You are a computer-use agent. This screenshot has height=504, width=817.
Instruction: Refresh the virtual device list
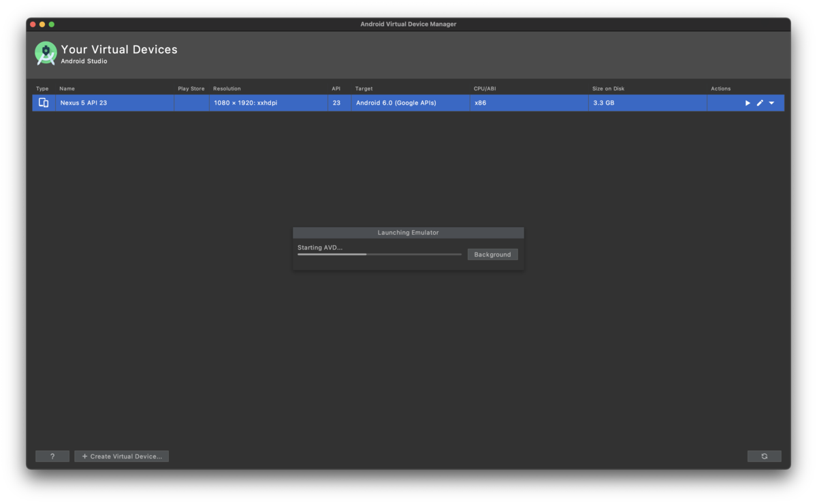pos(764,456)
